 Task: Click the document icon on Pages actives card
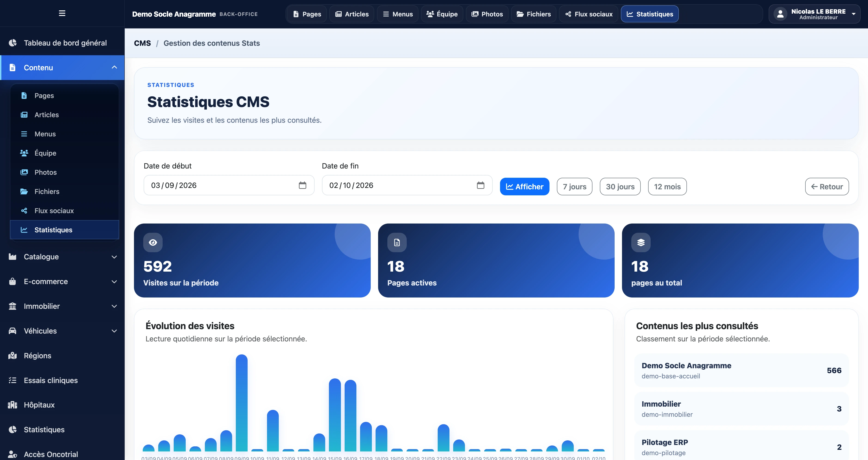[x=397, y=242]
